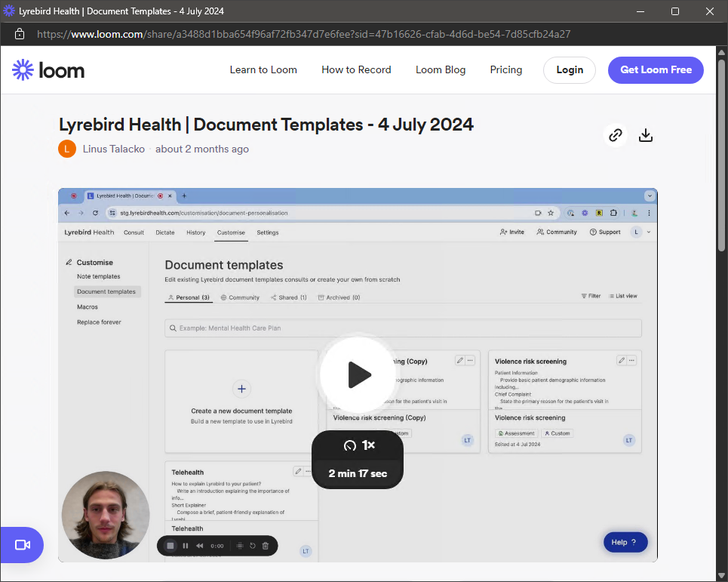Open the three-dot menu on the Copy card
The width and height of the screenshot is (728, 582).
coord(470,360)
